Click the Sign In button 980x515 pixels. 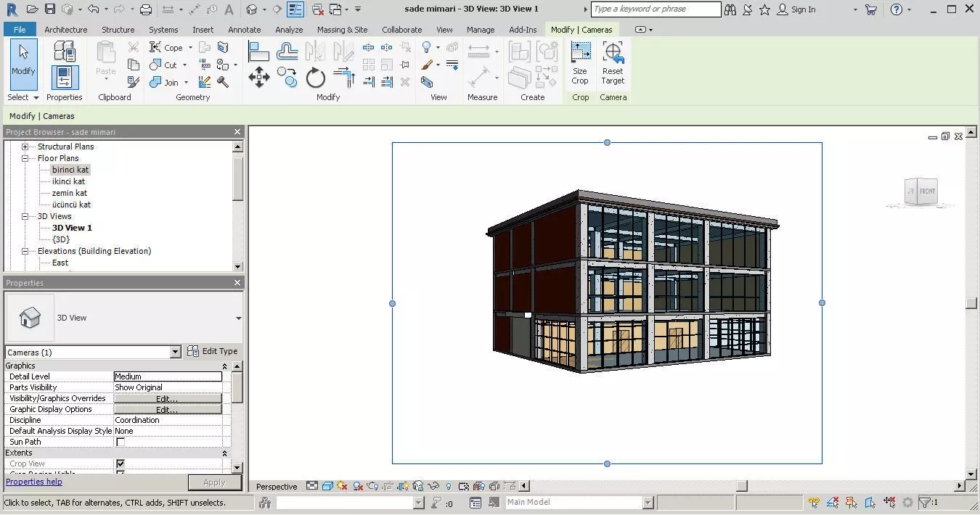(796, 9)
